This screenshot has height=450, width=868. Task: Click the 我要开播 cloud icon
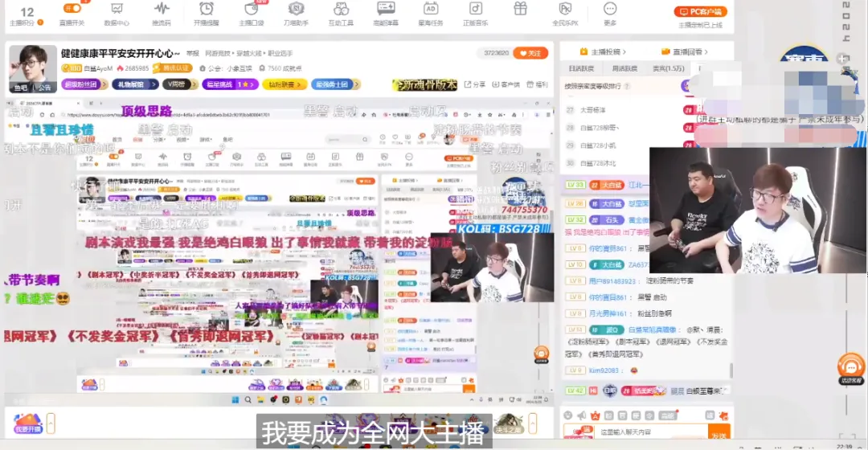tap(27, 423)
